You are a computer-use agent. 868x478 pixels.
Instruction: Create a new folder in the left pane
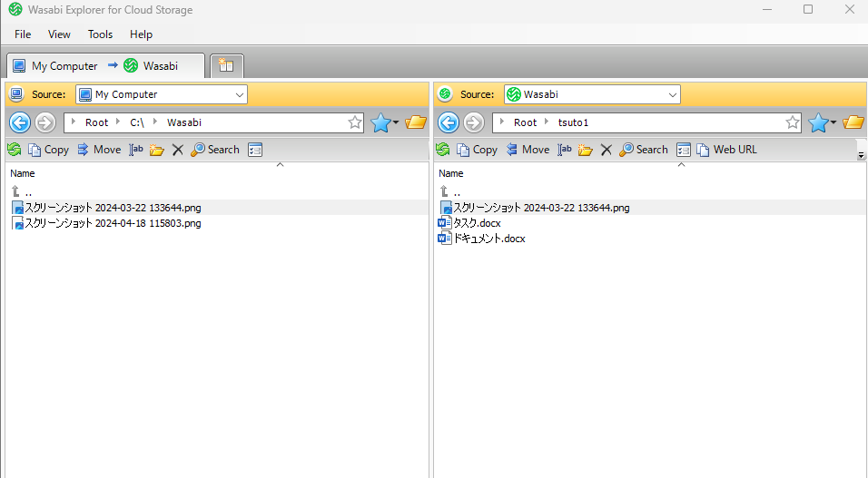click(x=157, y=150)
